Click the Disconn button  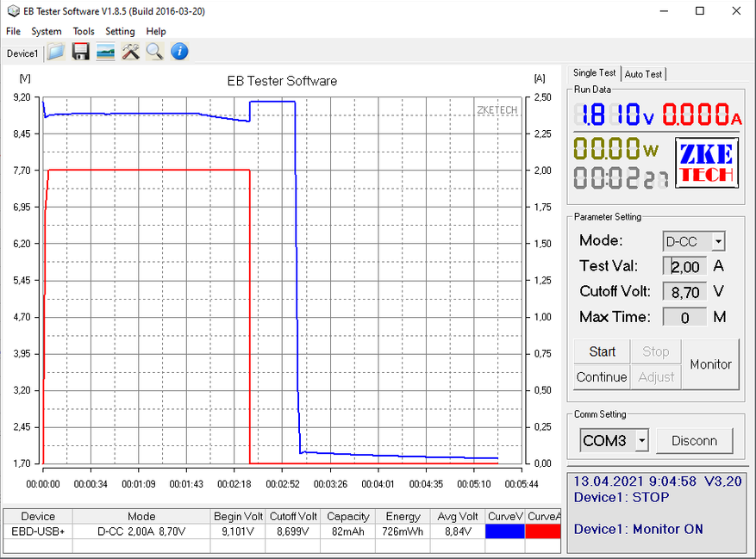coord(694,441)
